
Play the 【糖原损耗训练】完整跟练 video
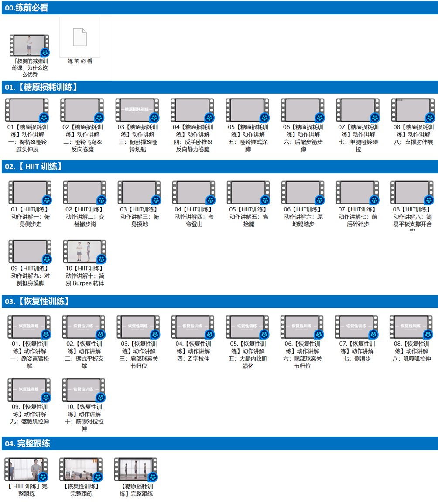136,469
